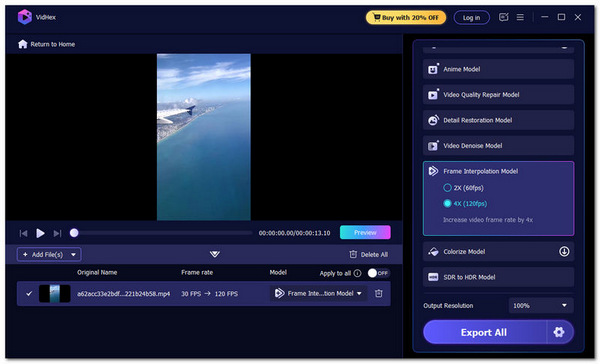The image size is (600, 364).
Task: Select the Video Denoise Model
Action: 498,145
